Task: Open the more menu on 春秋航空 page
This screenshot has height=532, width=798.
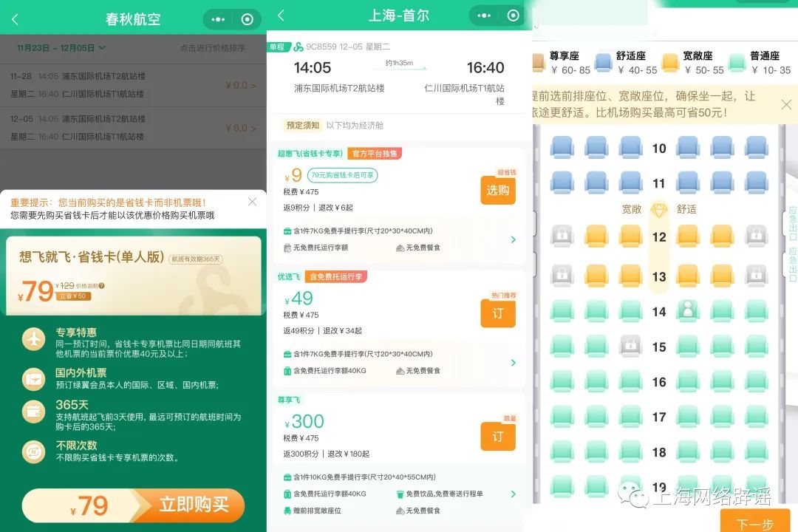Action: (x=218, y=19)
